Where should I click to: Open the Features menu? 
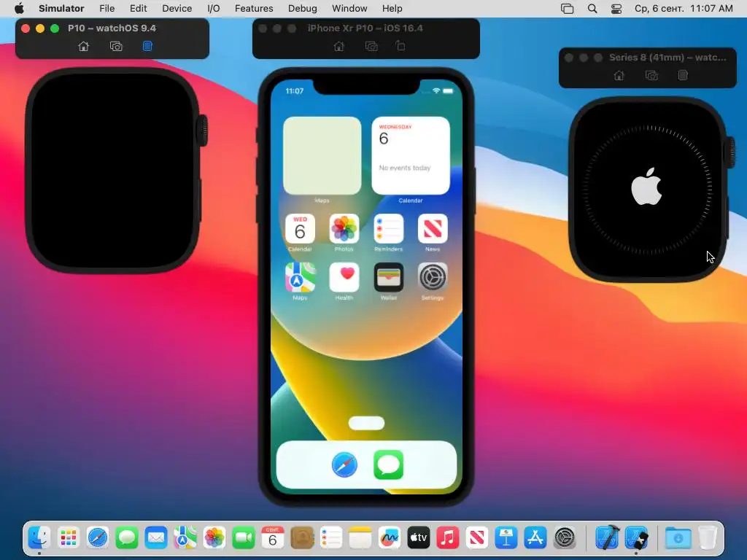click(x=254, y=9)
